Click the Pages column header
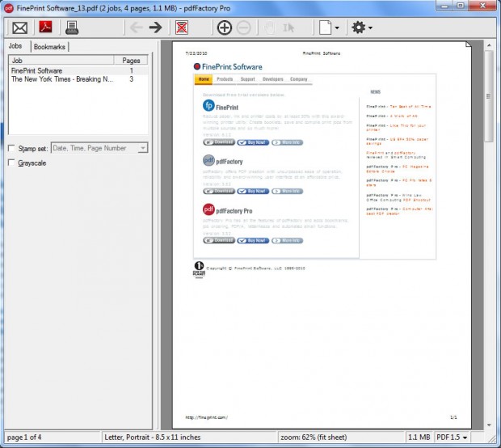This screenshot has height=448, width=501. [131, 61]
